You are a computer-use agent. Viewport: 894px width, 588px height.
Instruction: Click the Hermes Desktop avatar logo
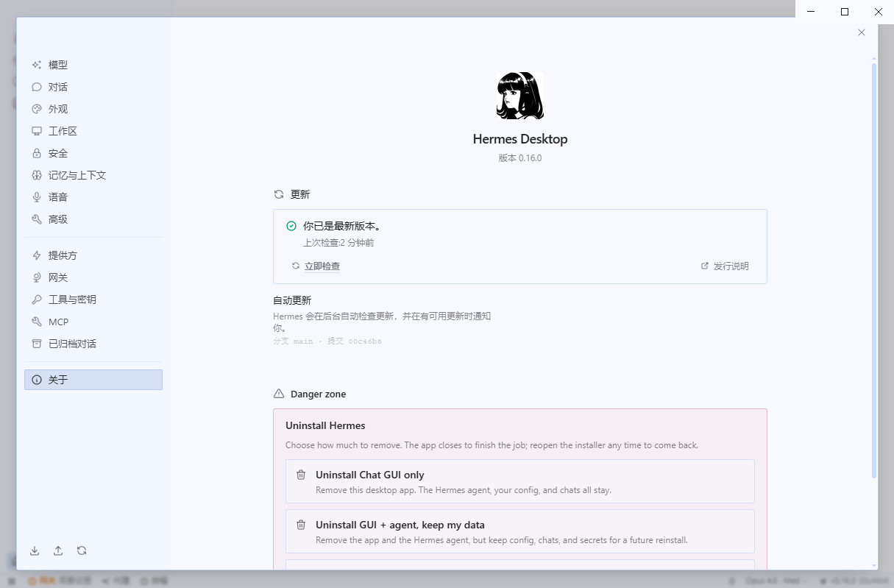520,96
